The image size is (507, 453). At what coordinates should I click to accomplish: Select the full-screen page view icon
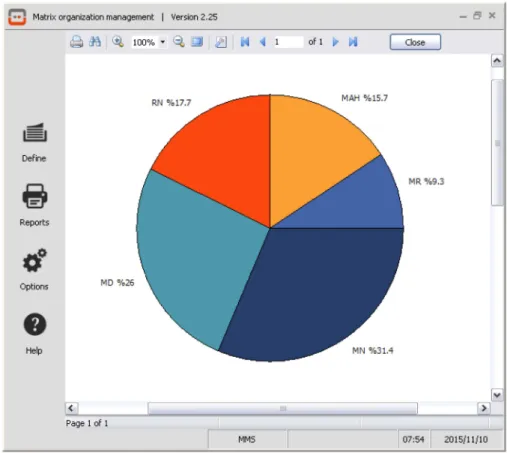click(x=197, y=42)
